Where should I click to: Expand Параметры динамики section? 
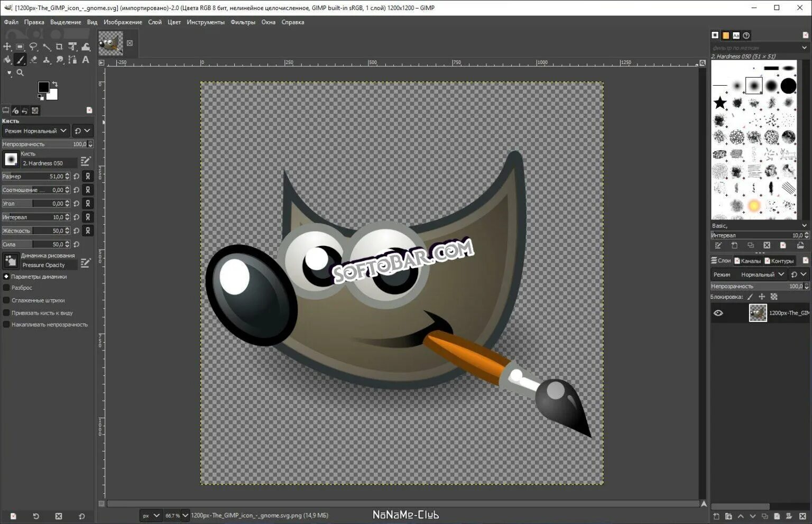coord(6,277)
